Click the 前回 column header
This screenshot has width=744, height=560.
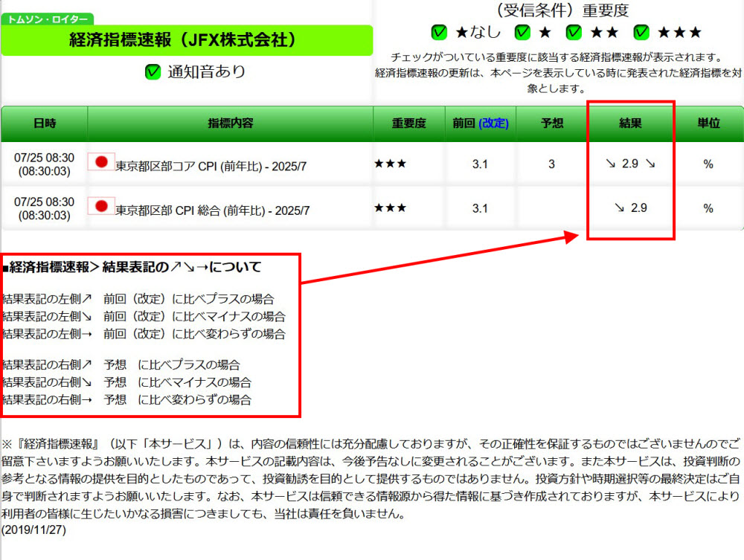click(480, 123)
